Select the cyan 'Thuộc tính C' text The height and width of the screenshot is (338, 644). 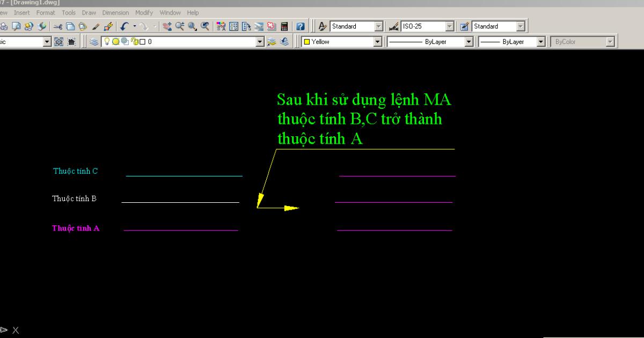(75, 171)
